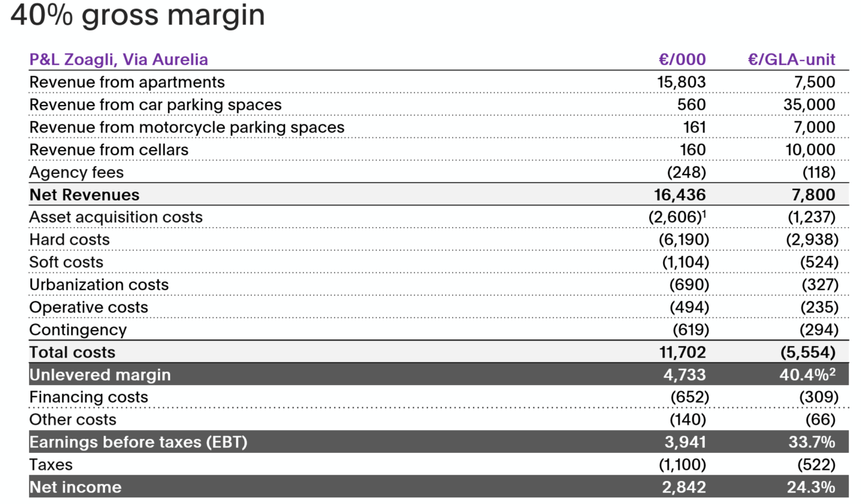Click the "Financing costs" row label
Viewport: 861px width, 504px height.
click(x=88, y=397)
